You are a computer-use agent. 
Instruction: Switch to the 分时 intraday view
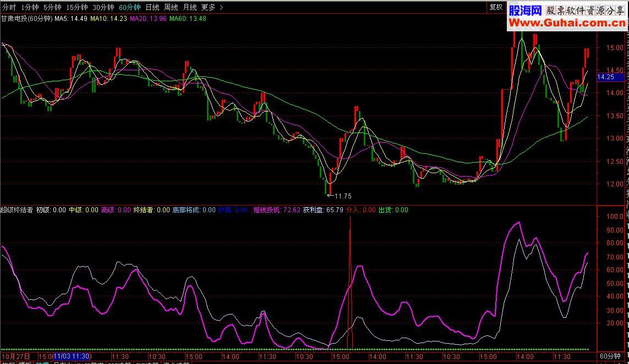point(9,7)
